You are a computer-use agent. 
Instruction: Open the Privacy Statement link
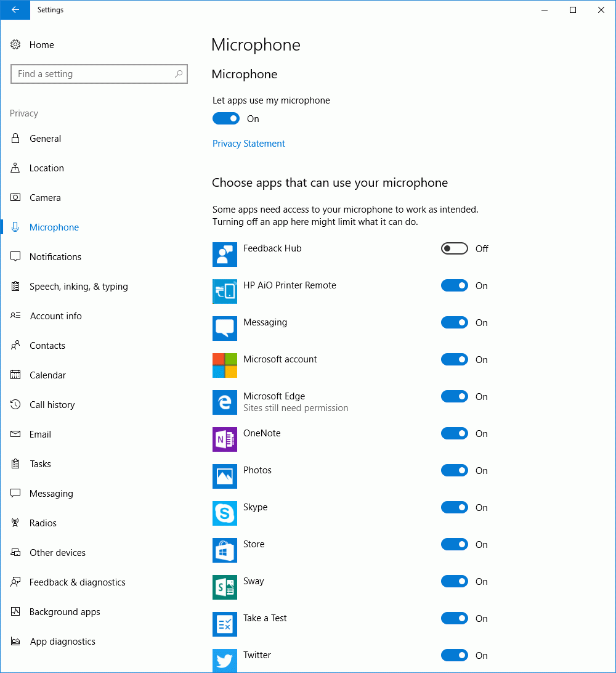(248, 144)
